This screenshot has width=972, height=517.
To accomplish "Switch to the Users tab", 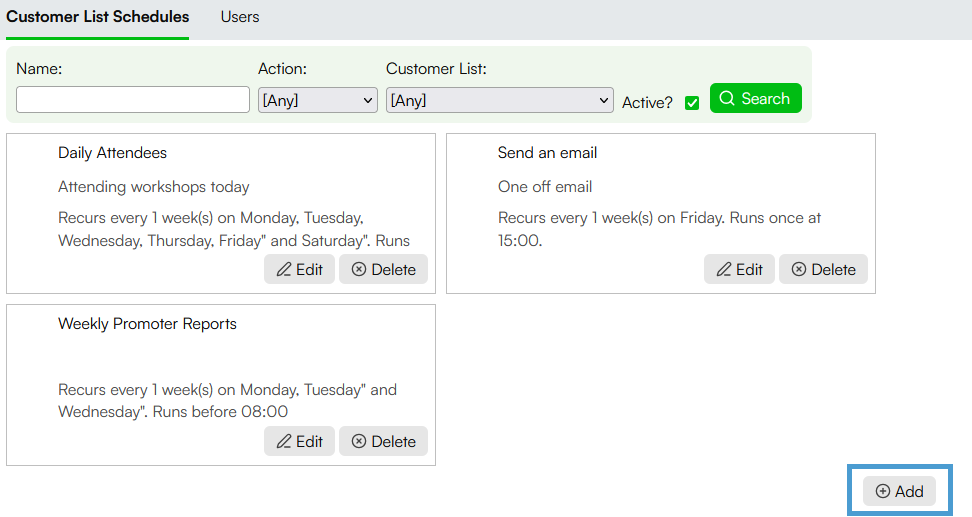I will click(x=240, y=17).
